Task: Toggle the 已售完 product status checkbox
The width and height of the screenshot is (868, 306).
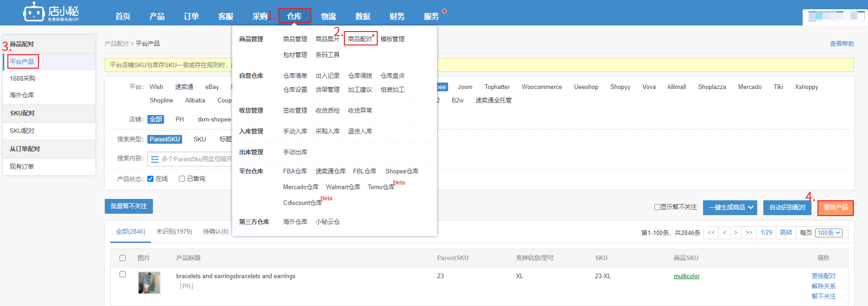Action: coord(182,179)
